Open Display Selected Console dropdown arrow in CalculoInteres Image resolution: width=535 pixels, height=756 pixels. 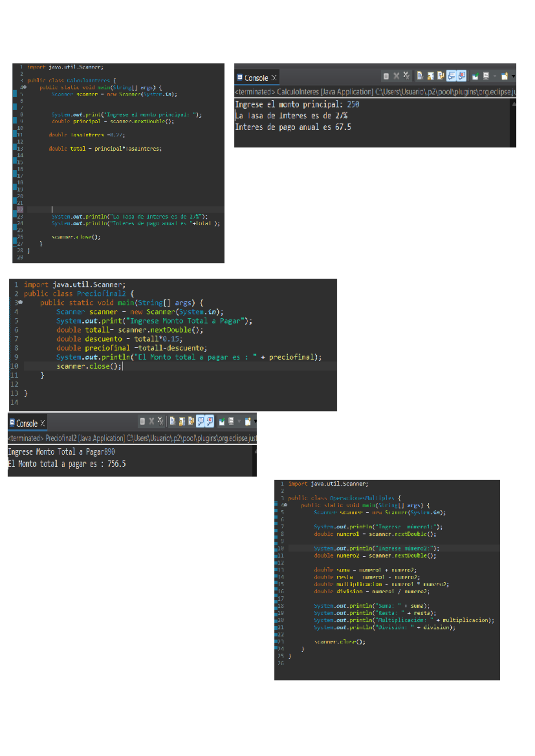(x=494, y=76)
